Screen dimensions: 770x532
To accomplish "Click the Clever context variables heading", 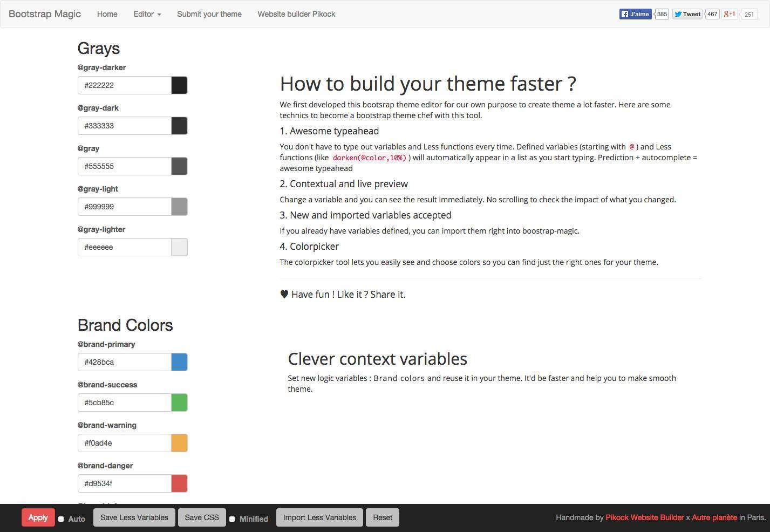I will tap(378, 359).
